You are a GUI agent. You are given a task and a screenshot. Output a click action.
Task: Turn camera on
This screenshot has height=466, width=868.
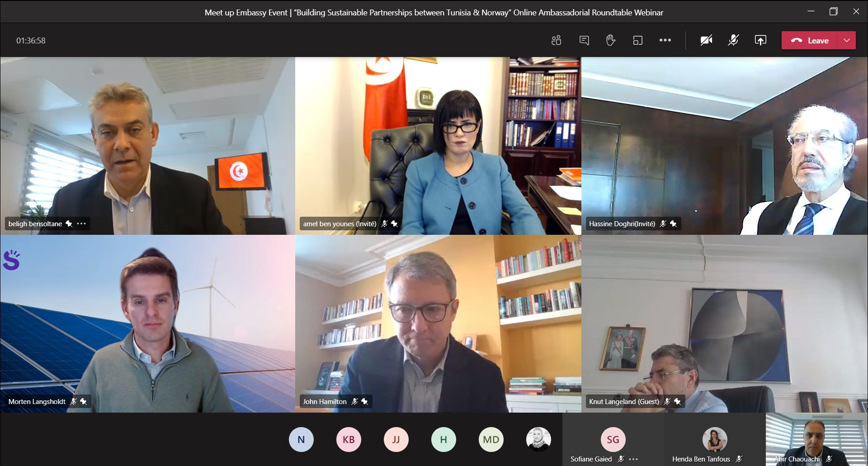pyautogui.click(x=707, y=40)
